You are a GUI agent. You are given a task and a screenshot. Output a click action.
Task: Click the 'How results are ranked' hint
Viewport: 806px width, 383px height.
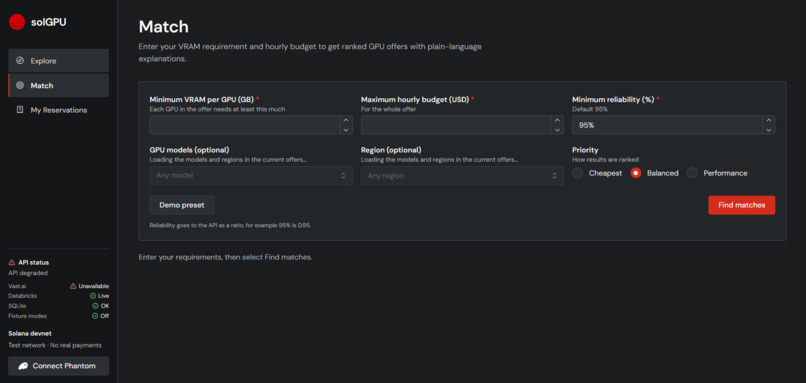click(x=606, y=160)
